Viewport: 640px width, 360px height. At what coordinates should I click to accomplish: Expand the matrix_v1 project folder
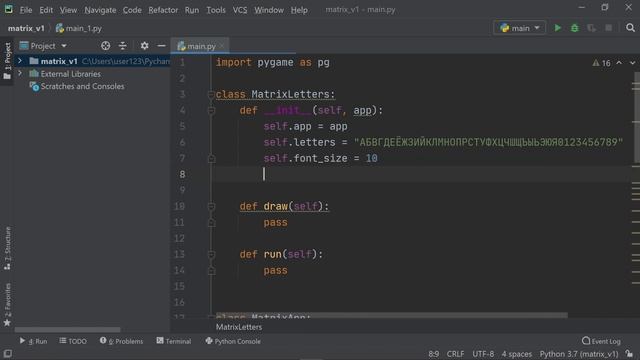pyautogui.click(x=20, y=61)
